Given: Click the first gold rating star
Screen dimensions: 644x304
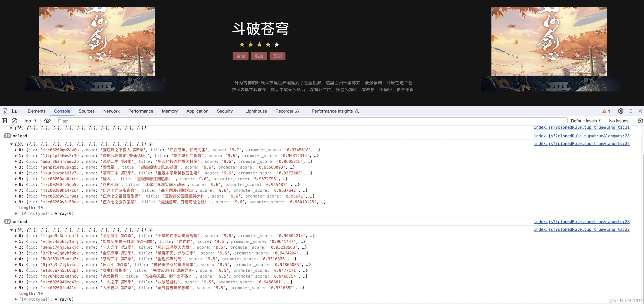Looking at the screenshot, I should (x=242, y=45).
